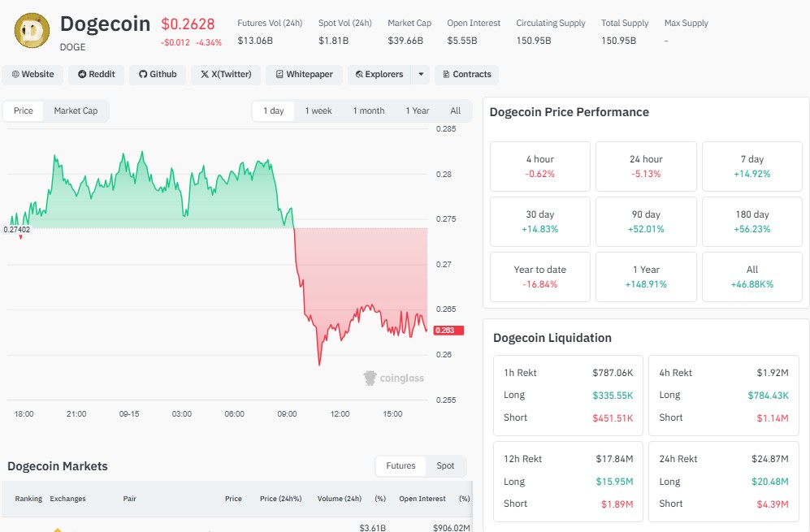Viewport: 810px width, 532px height.
Task: Select the Futures markets tab
Action: [x=401, y=466]
